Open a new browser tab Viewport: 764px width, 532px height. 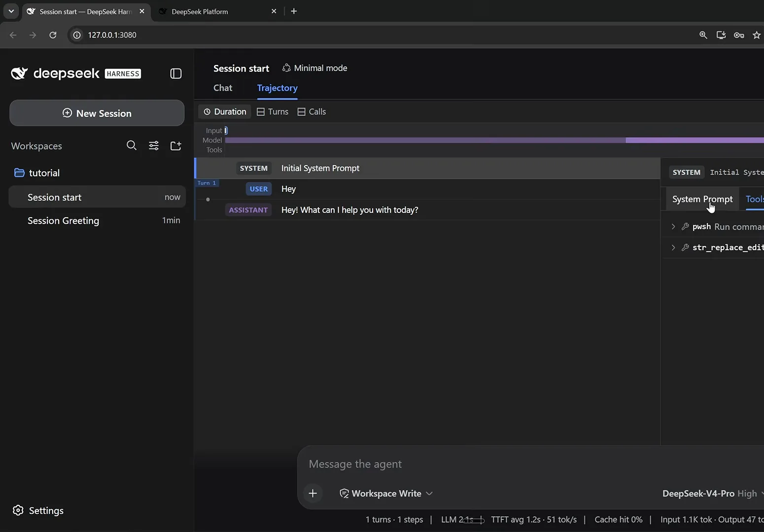[294, 11]
